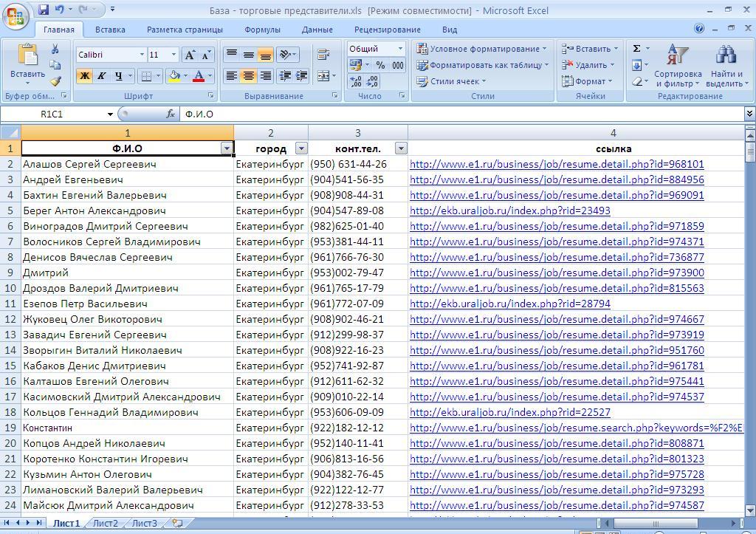Toggle top vertical alignment
The width and height of the screenshot is (756, 534).
231,55
